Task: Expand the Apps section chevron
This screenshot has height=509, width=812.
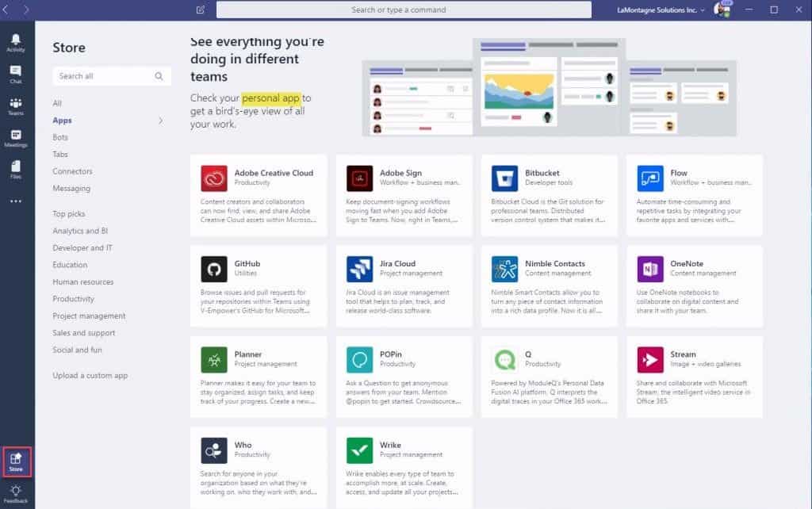Action: (160, 121)
